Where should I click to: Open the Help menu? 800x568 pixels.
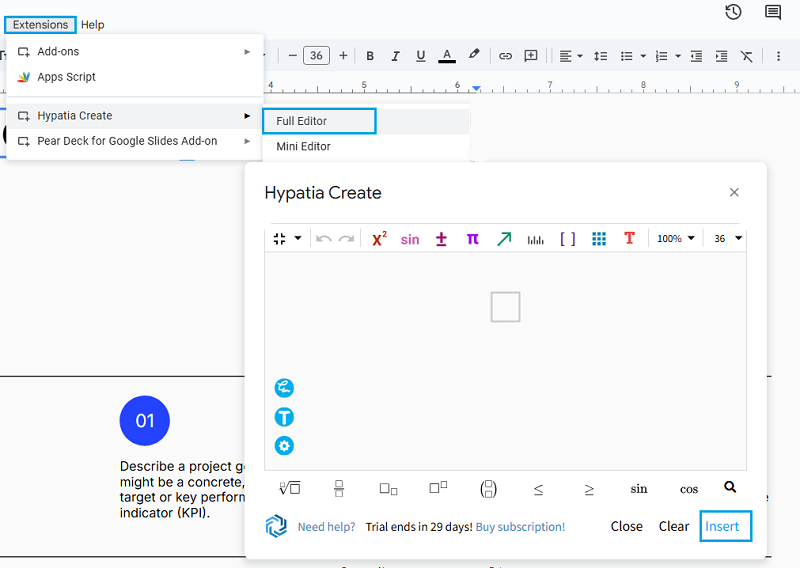click(x=92, y=24)
